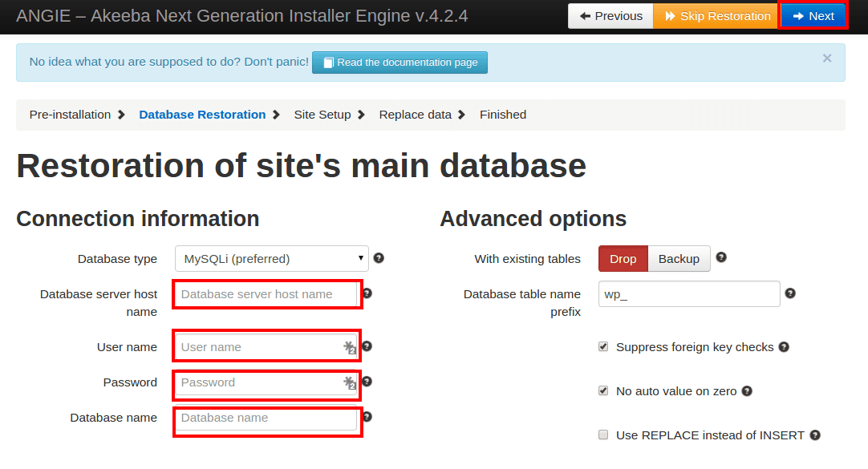The width and height of the screenshot is (868, 469).
Task: Select the keyboard icon inside the User name field
Action: [351, 346]
